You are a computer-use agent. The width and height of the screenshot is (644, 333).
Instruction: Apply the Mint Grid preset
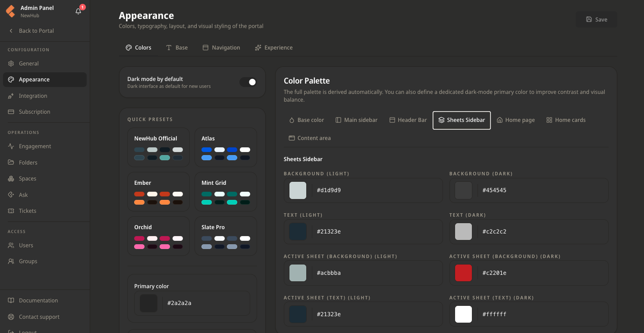coord(226,192)
